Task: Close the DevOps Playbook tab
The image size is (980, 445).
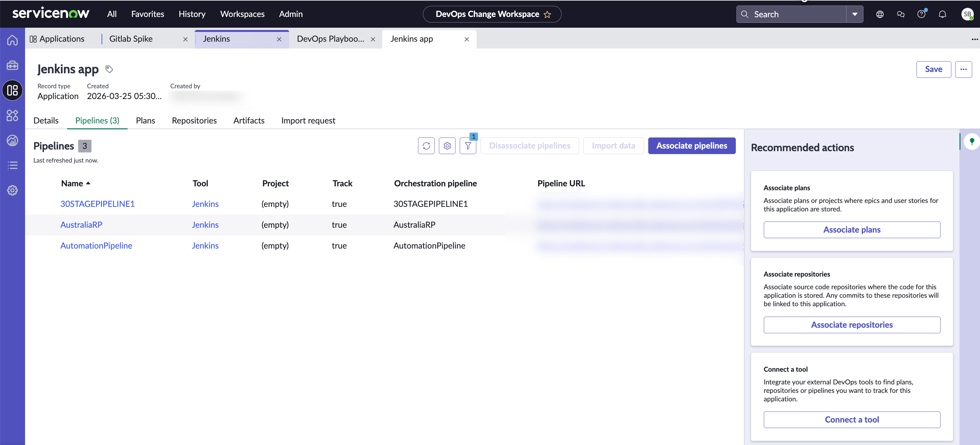Action: (373, 39)
